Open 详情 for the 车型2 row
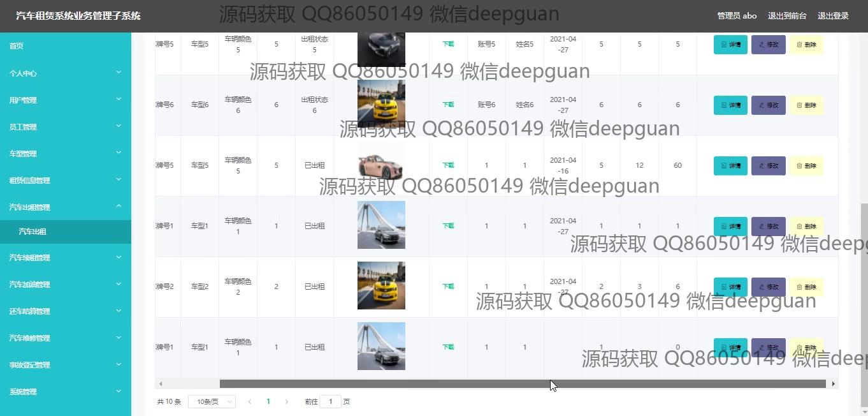 (730, 287)
